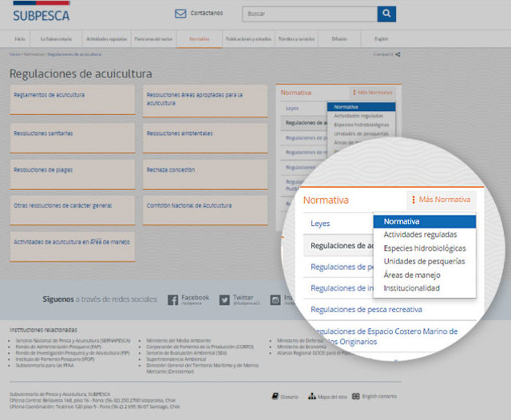
Task: Open Comisión Nacional de Acuicultura card
Action: [205, 210]
